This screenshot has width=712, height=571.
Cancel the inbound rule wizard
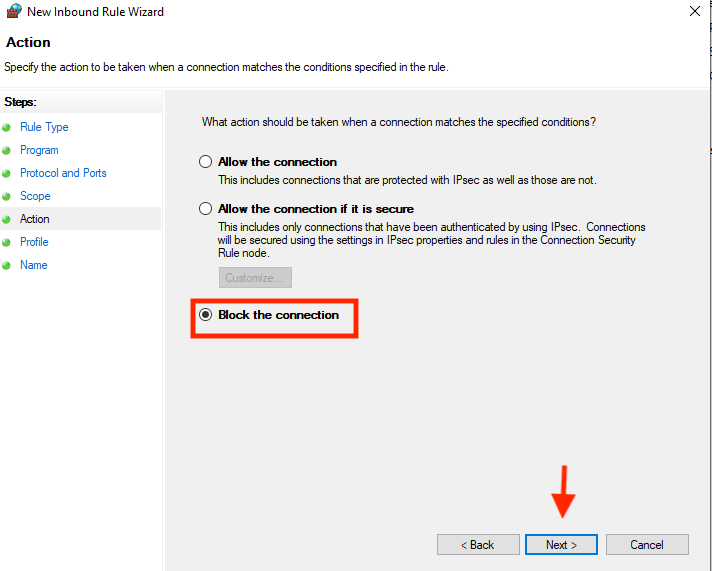[x=647, y=544]
